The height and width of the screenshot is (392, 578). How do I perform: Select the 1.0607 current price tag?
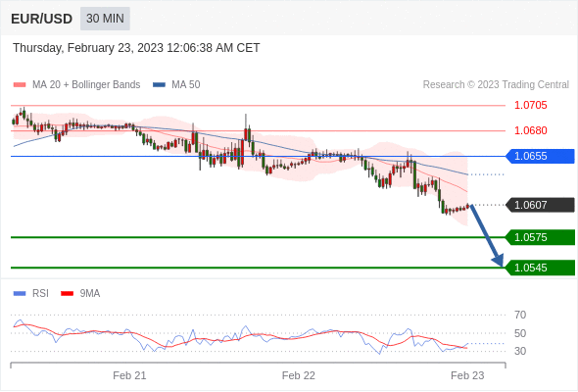[540, 205]
